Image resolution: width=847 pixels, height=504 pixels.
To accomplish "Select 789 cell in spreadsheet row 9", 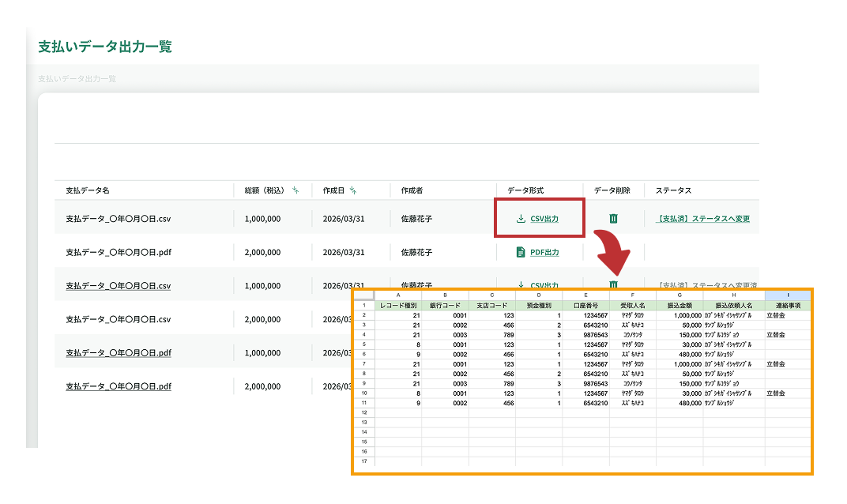I will pyautogui.click(x=492, y=384).
